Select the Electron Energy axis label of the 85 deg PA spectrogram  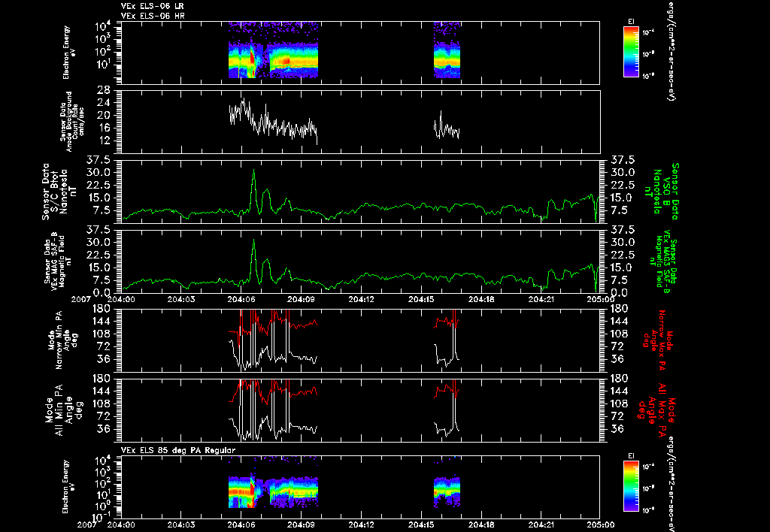pyautogui.click(x=67, y=487)
